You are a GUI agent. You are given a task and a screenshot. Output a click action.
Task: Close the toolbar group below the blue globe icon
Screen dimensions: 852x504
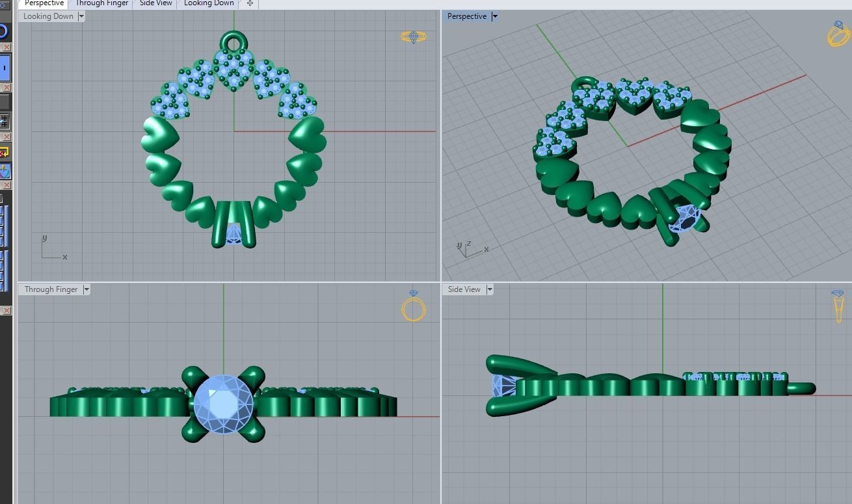(7, 185)
